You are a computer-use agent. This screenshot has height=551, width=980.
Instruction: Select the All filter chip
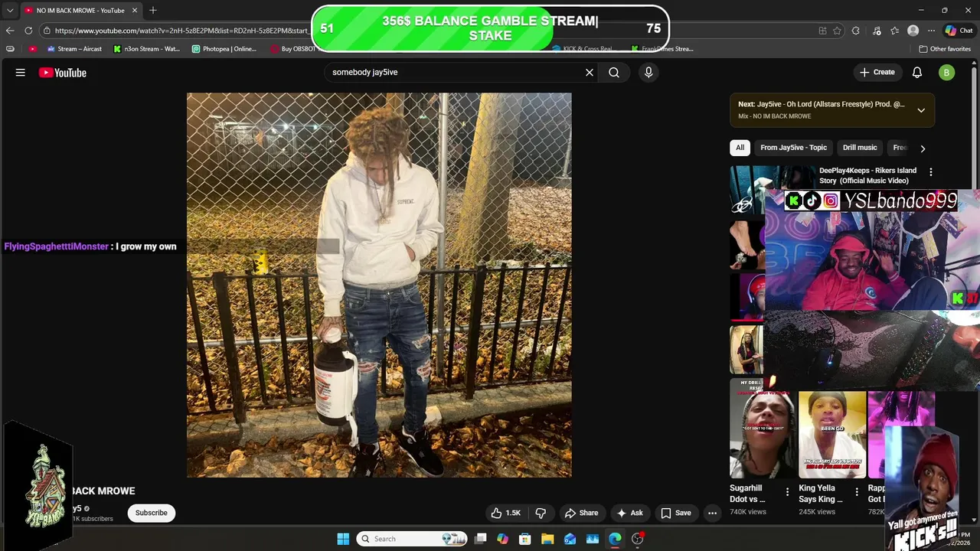pyautogui.click(x=740, y=148)
